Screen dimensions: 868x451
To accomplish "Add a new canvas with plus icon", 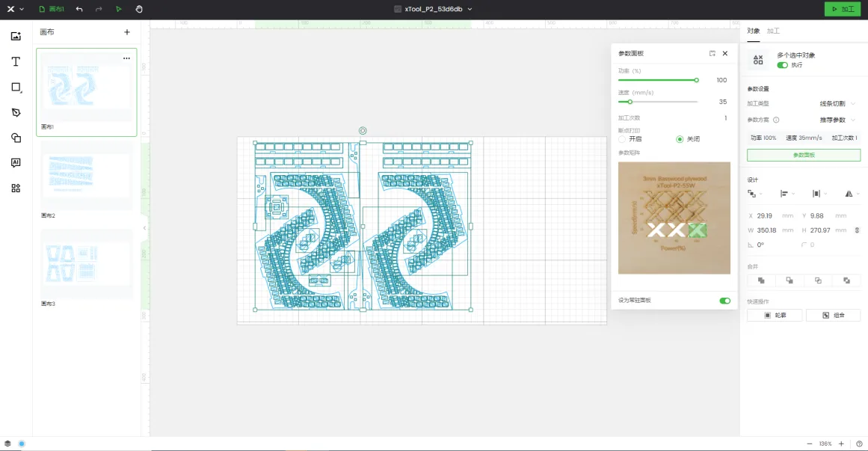I will [x=127, y=32].
